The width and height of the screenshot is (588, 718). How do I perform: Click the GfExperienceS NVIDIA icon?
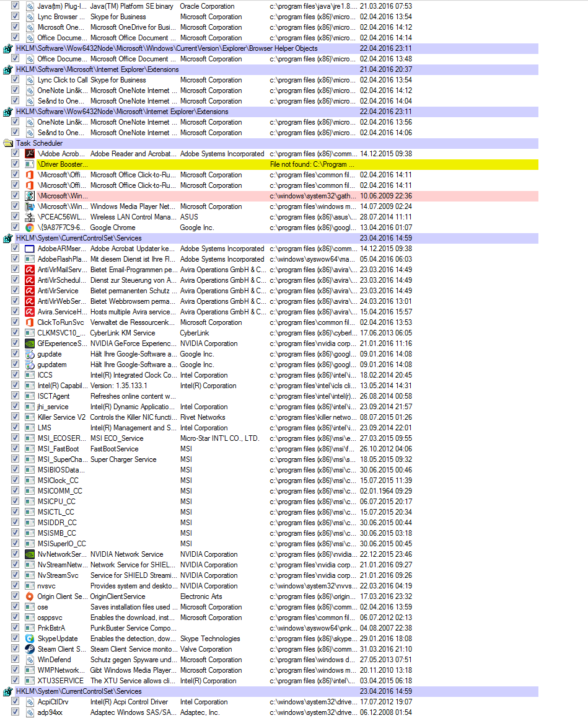[x=30, y=343]
